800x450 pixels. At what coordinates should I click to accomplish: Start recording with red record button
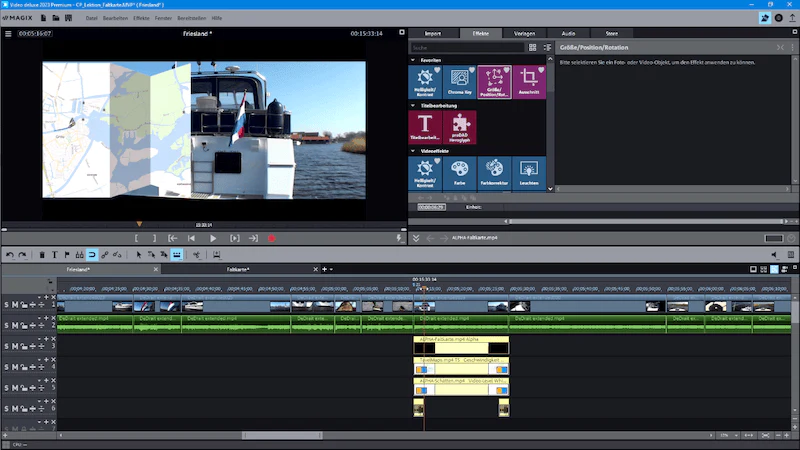[x=271, y=238]
